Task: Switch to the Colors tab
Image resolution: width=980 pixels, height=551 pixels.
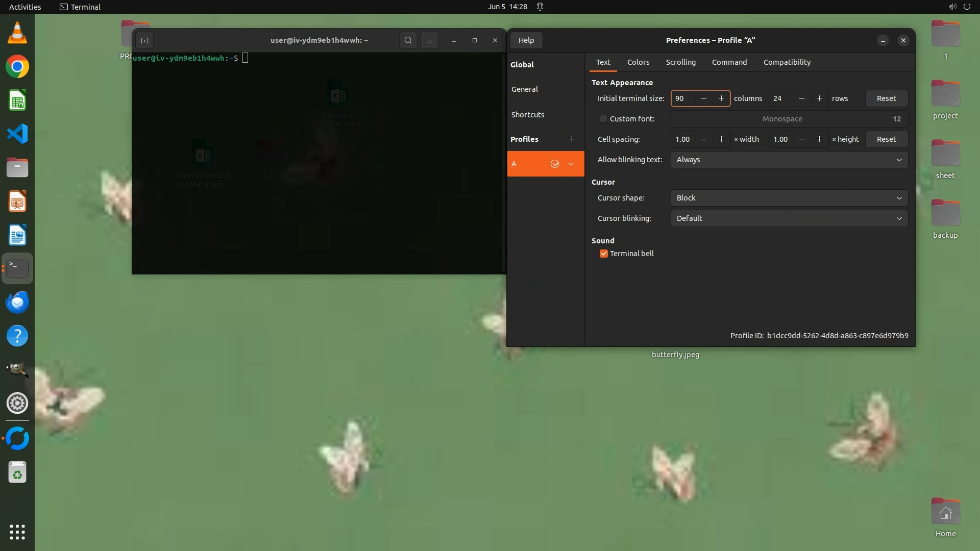Action: pyautogui.click(x=638, y=62)
